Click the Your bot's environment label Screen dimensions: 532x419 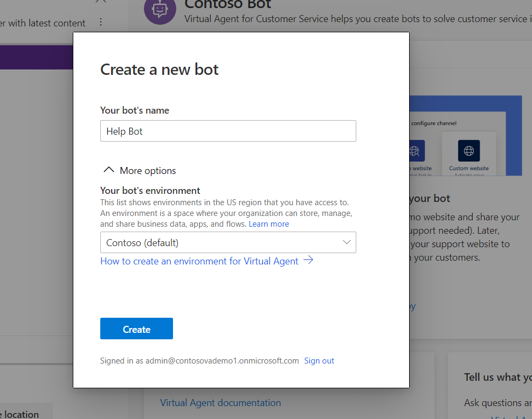pyautogui.click(x=150, y=191)
